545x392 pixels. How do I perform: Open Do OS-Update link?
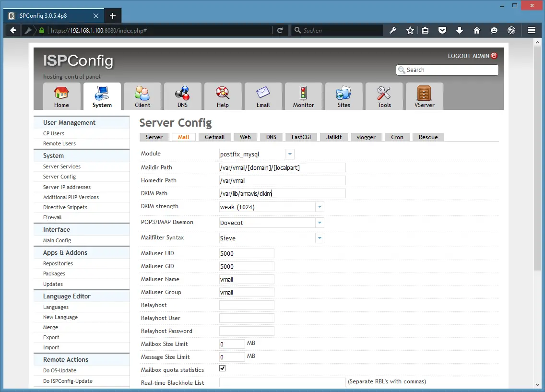click(x=60, y=370)
